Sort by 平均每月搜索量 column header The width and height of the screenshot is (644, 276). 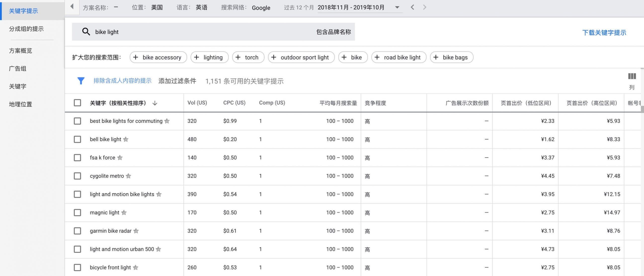pos(338,103)
